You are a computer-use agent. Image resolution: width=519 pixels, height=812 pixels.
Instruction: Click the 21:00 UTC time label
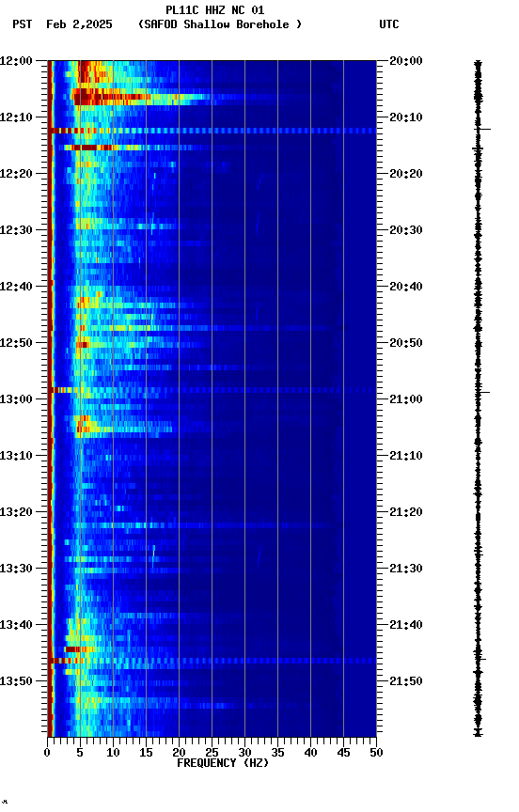pos(406,399)
